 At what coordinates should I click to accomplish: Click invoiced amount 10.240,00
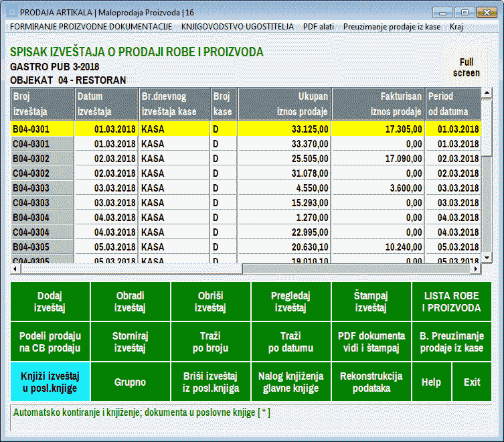click(x=404, y=247)
